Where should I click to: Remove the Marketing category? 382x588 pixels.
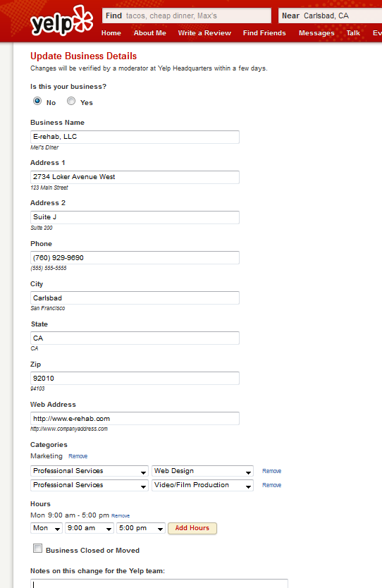(78, 456)
